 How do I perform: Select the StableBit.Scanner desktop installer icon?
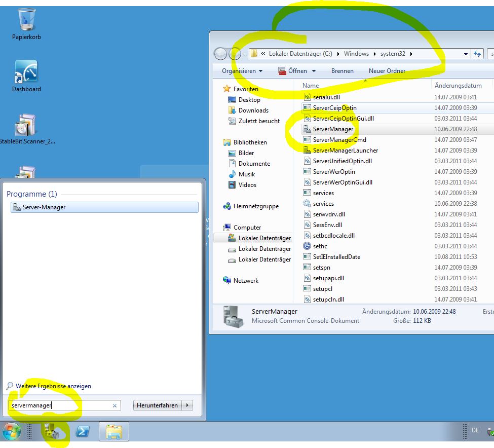coord(26,129)
